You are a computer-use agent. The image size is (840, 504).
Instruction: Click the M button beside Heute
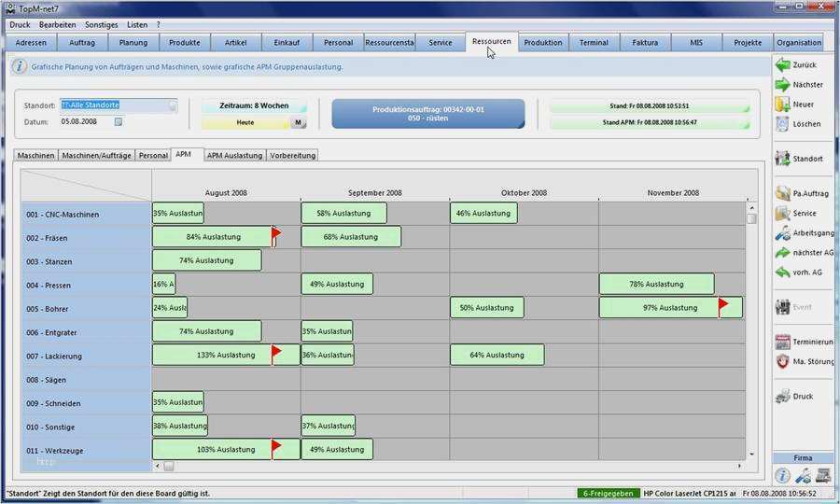299,122
